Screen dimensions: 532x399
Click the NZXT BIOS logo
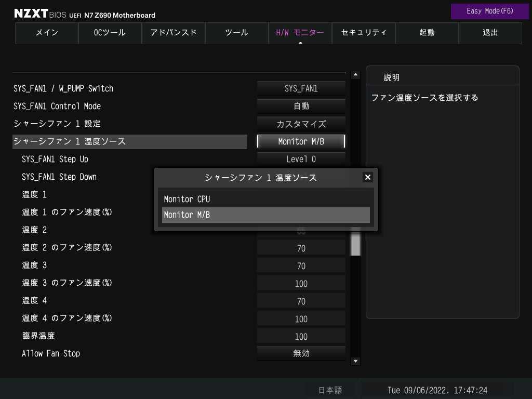(x=40, y=14)
